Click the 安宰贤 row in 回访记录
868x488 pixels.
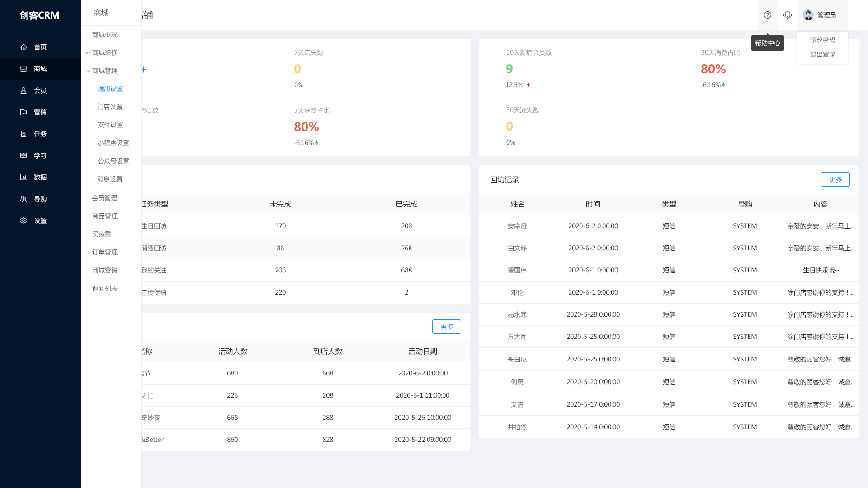click(x=517, y=226)
